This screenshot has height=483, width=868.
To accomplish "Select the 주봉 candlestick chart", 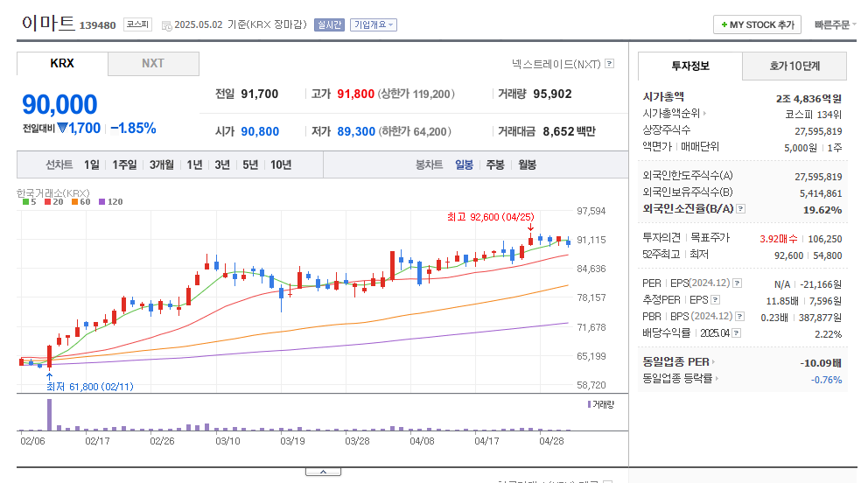I will pyautogui.click(x=495, y=164).
